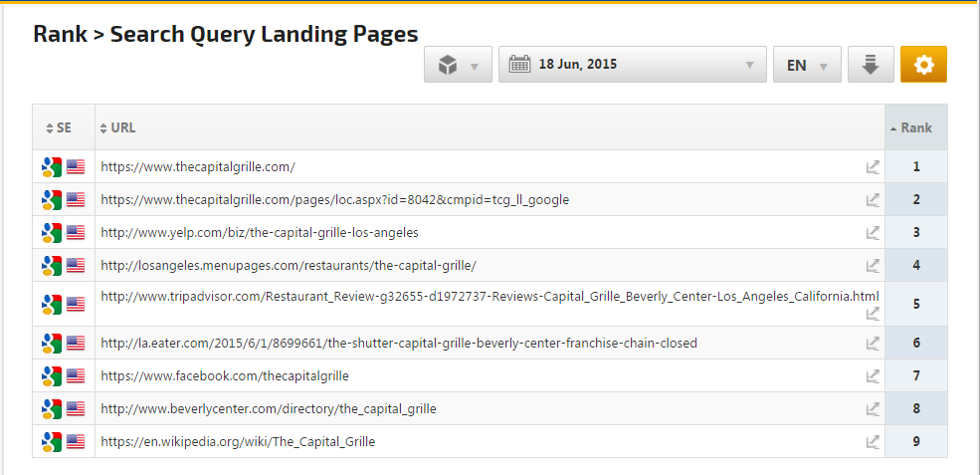Select the tripadvisor.com Restaurant_Review URL
The height and width of the screenshot is (475, 980).
tap(490, 296)
